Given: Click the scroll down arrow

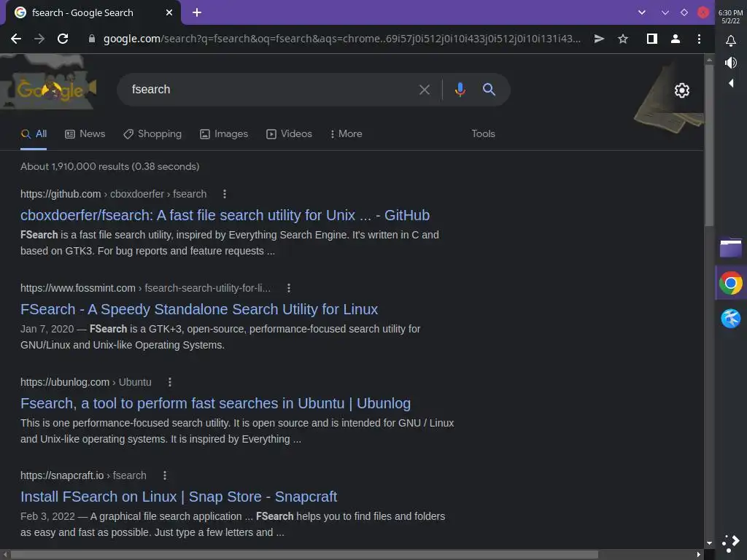Looking at the screenshot, I should click(709, 542).
